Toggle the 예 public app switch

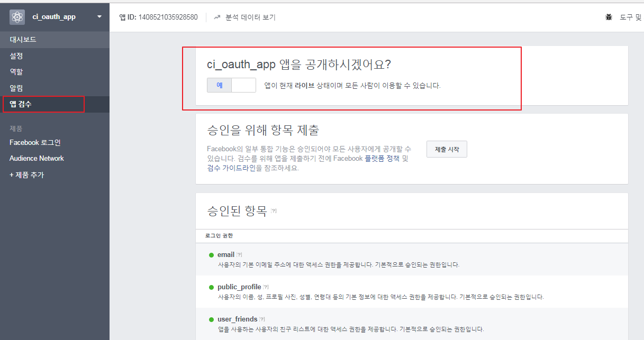(x=231, y=85)
